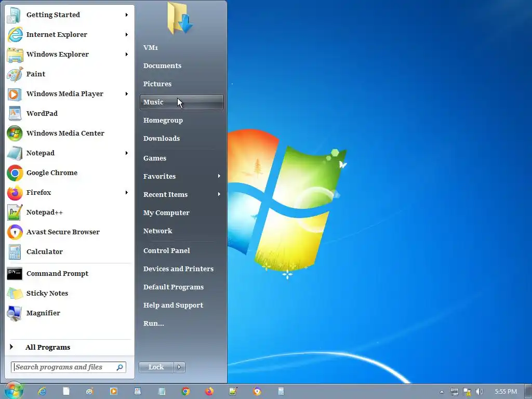Open WordPad from the taskbar
This screenshot has width=532, height=399.
(x=137, y=391)
